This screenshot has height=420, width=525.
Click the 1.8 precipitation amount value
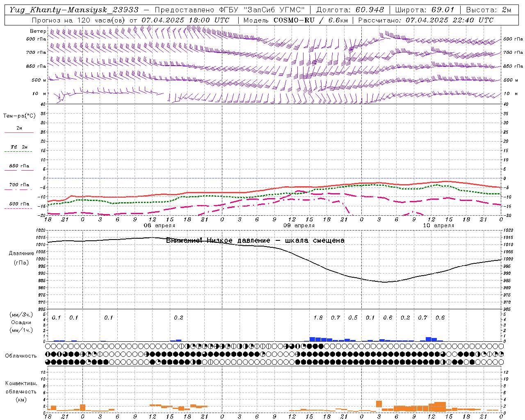(318, 317)
